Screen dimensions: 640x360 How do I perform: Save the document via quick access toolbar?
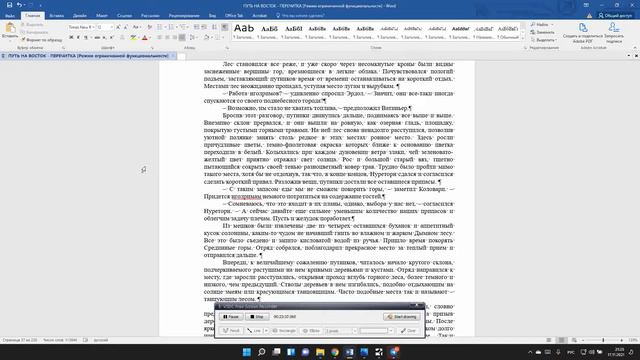[9, 5]
